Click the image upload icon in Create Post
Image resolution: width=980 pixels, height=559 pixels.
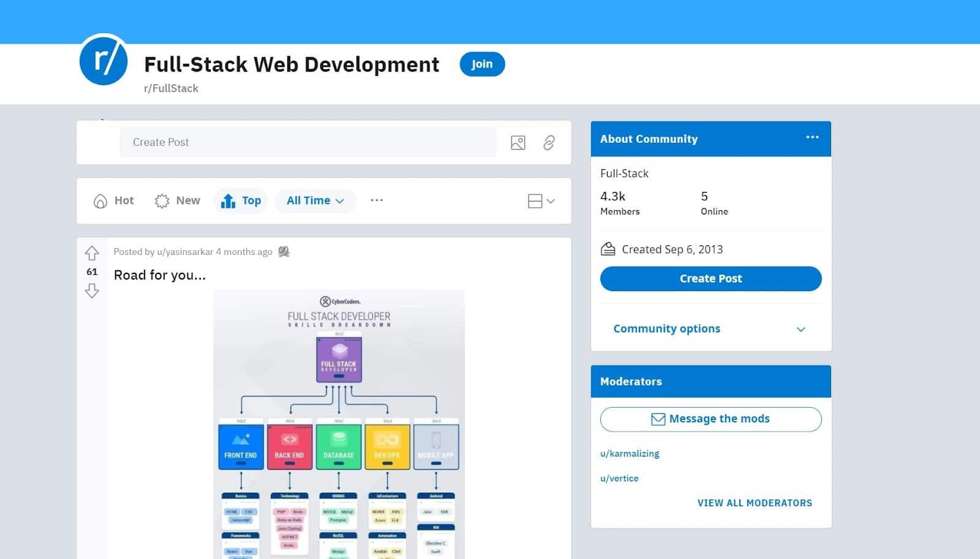[x=518, y=143]
